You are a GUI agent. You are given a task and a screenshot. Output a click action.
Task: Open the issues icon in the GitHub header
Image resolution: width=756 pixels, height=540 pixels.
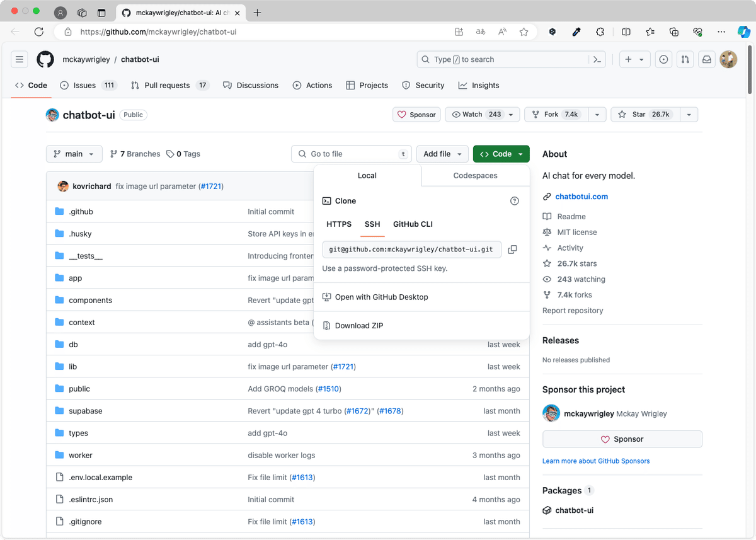(x=663, y=59)
